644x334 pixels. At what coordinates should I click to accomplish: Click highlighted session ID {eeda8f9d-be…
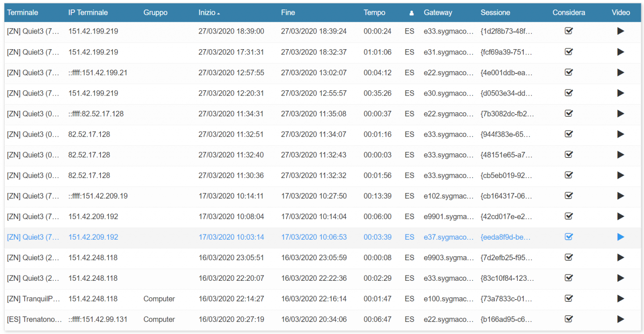click(505, 237)
